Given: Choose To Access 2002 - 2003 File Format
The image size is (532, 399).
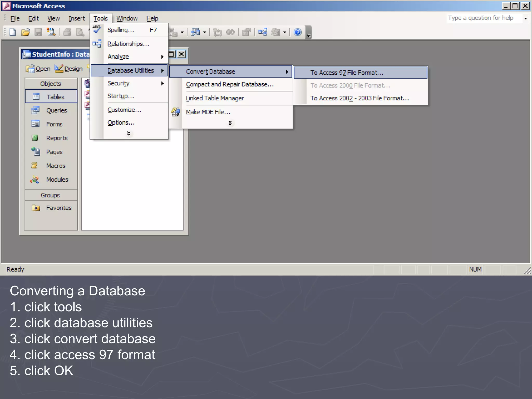Looking at the screenshot, I should 361,98.
